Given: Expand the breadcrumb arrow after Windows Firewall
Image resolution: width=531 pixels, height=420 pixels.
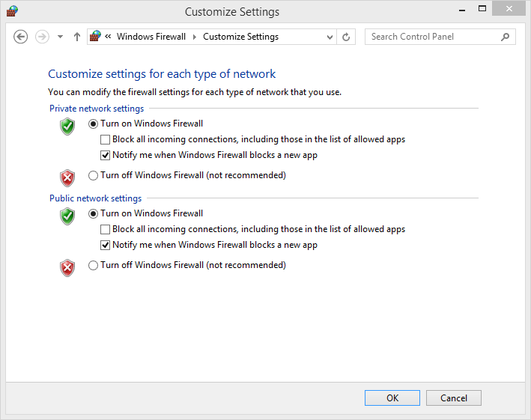Looking at the screenshot, I should click(195, 37).
